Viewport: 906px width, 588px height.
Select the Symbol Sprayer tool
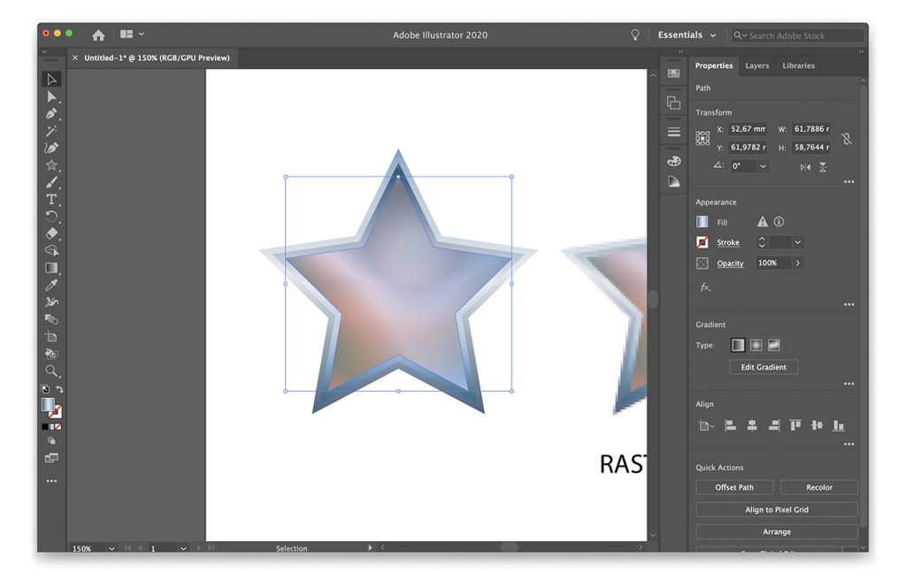click(51, 302)
